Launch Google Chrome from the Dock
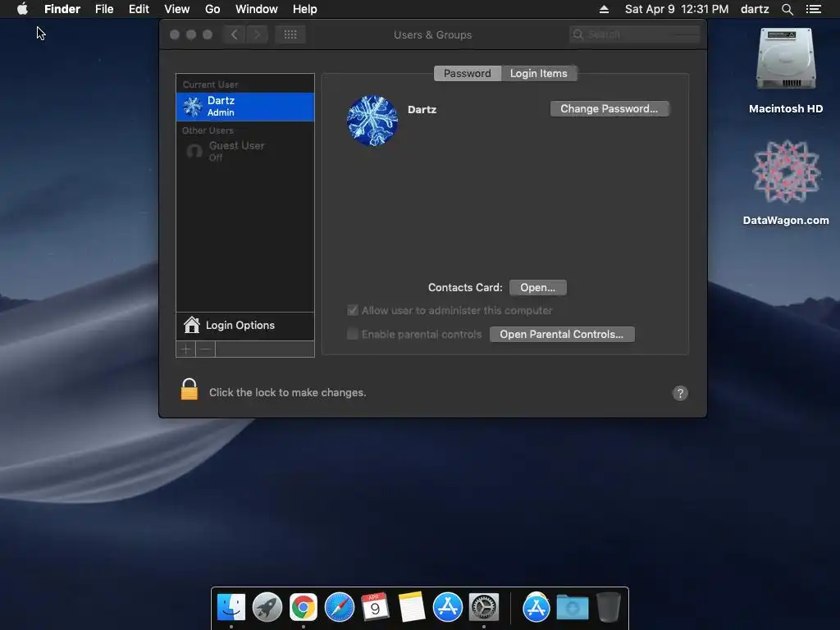Viewport: 840px width, 630px height. tap(304, 608)
